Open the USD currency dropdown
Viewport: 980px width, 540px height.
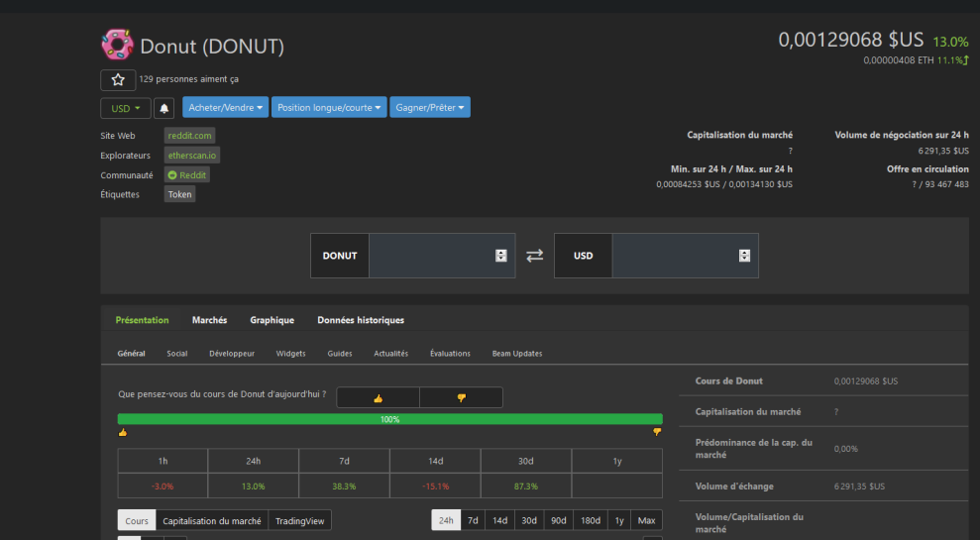tap(126, 108)
